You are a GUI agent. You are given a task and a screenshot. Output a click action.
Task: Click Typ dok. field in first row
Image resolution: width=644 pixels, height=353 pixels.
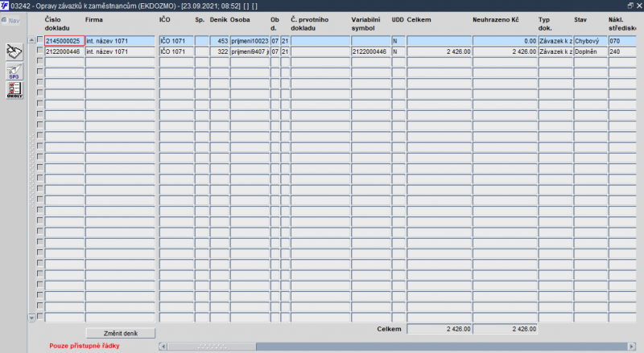(x=555, y=41)
